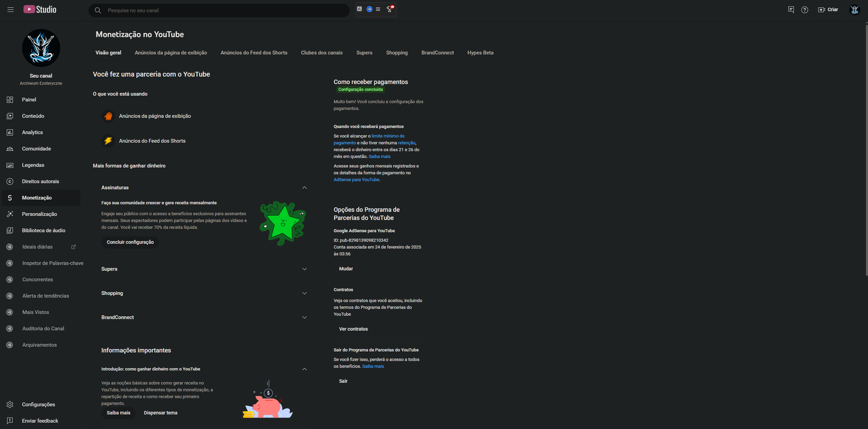The height and width of the screenshot is (429, 868).
Task: Open Arquivamentos extension item
Action: (x=41, y=345)
